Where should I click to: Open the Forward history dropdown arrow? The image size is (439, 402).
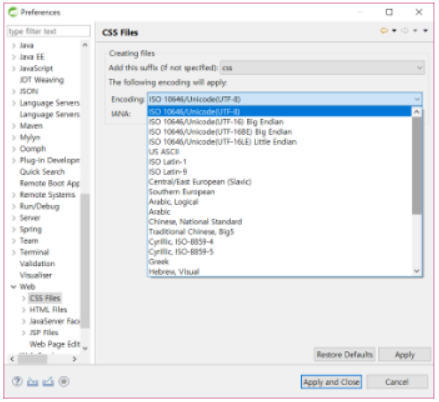click(x=415, y=31)
